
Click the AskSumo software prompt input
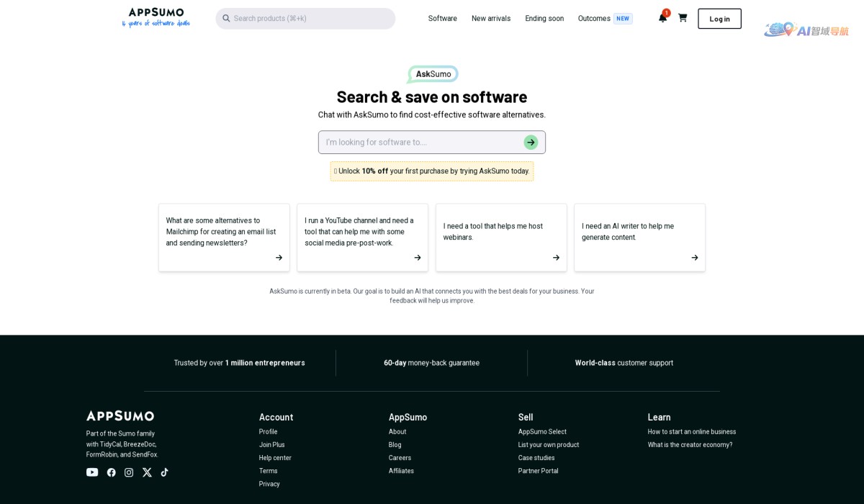[x=421, y=143]
